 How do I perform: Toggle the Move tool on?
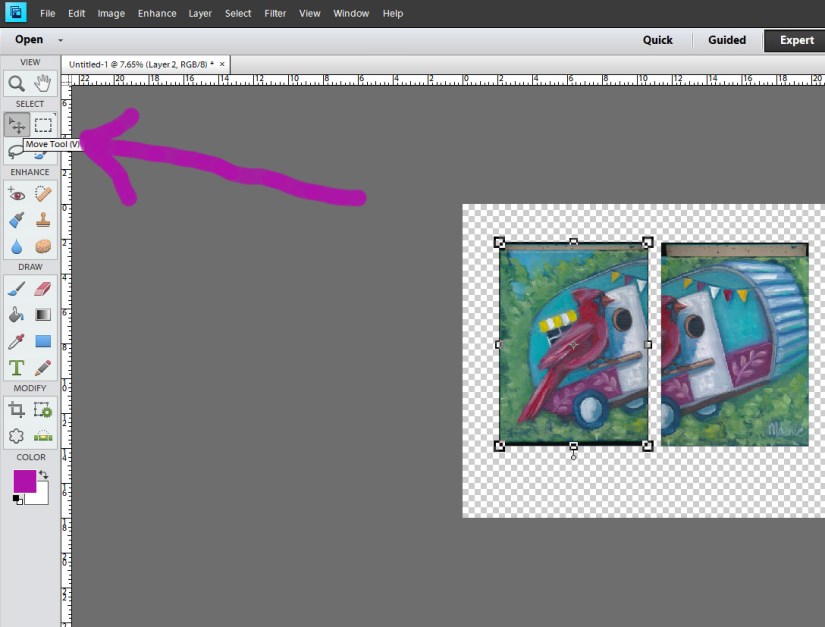(x=15, y=124)
